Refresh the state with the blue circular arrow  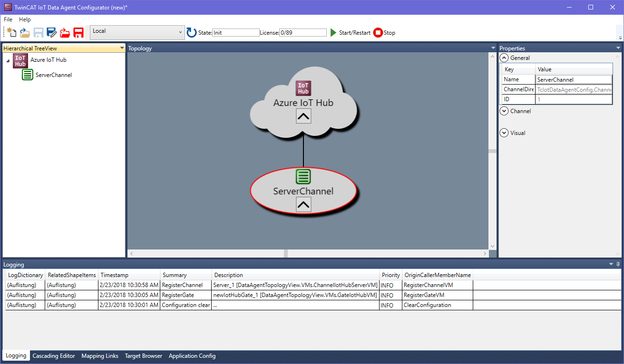coord(192,32)
